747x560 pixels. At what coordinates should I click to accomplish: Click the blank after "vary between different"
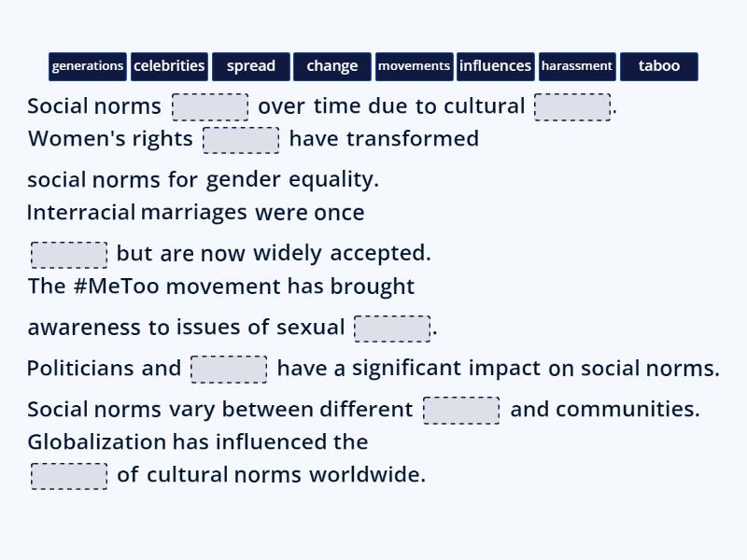[462, 409]
